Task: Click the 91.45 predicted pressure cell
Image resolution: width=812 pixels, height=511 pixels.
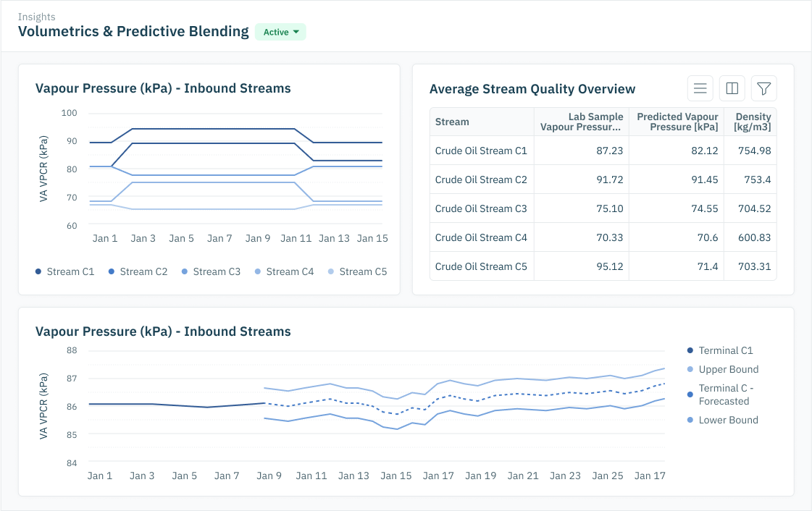Action: tap(677, 180)
